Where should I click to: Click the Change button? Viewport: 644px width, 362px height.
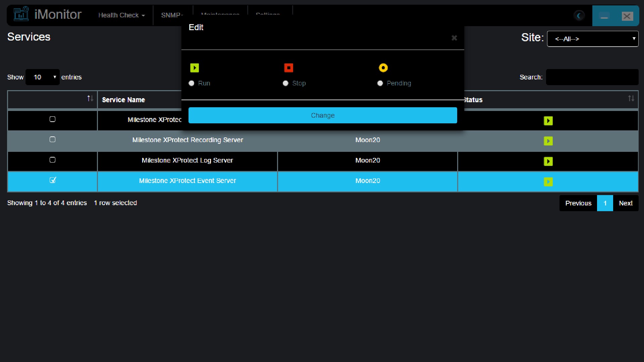323,115
